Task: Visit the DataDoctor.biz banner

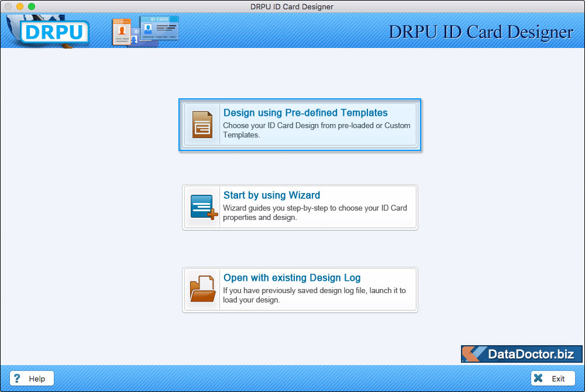Action: click(x=522, y=354)
